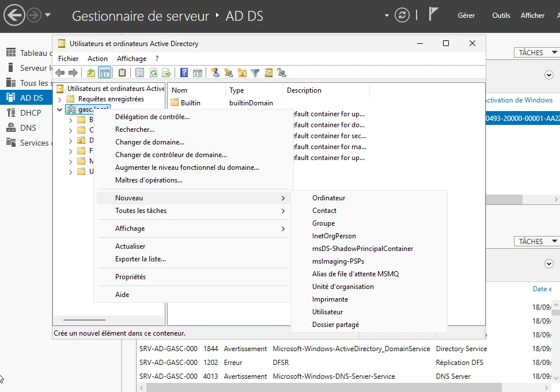Go up one level with folder icon
Viewport: 560px width, 392px height.
point(91,73)
